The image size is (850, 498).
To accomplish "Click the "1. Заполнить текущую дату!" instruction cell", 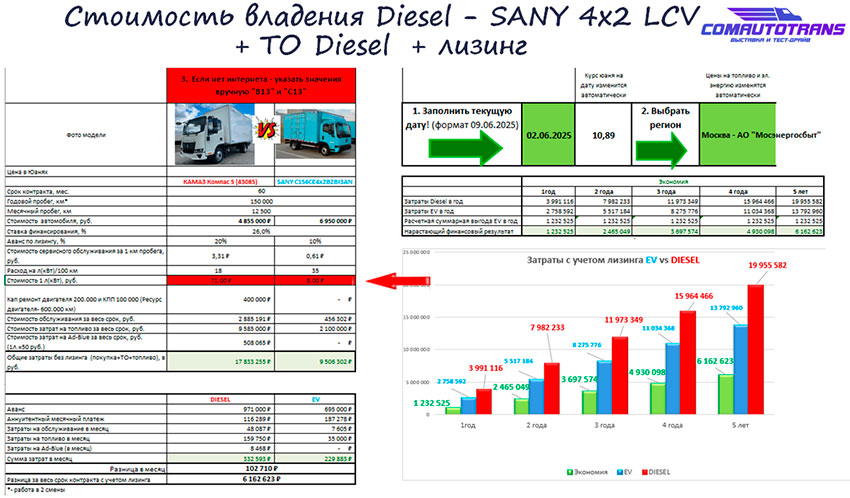I will [462, 134].
